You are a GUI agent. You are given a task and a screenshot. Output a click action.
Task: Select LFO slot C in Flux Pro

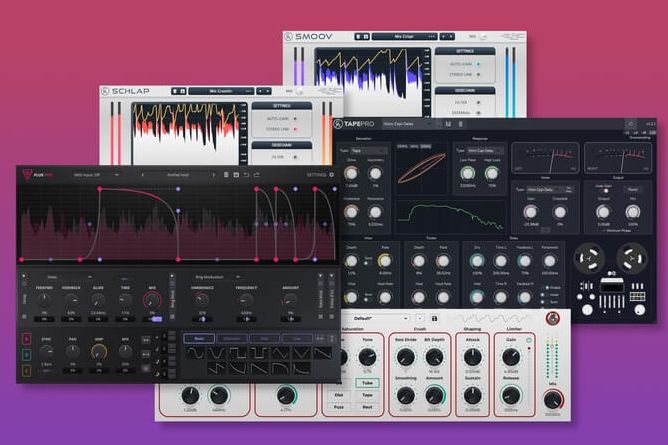(x=26, y=371)
